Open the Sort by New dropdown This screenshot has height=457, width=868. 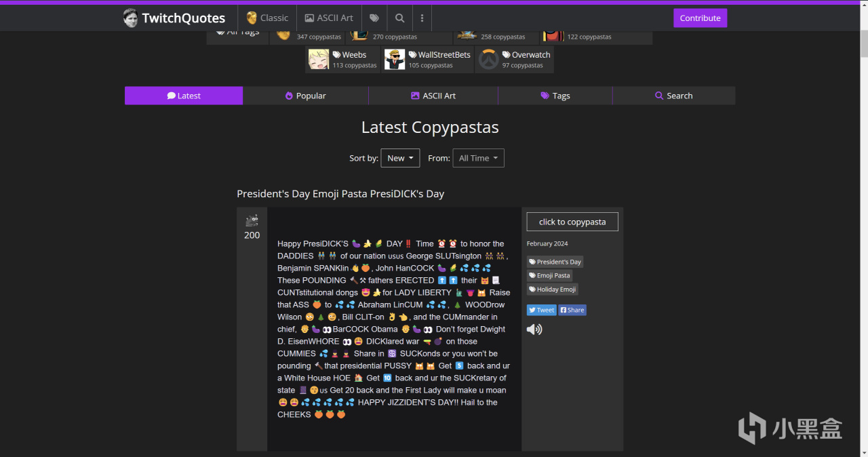401,158
